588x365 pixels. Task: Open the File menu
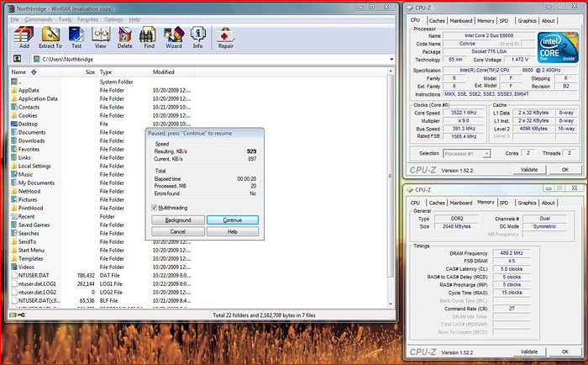(x=14, y=19)
